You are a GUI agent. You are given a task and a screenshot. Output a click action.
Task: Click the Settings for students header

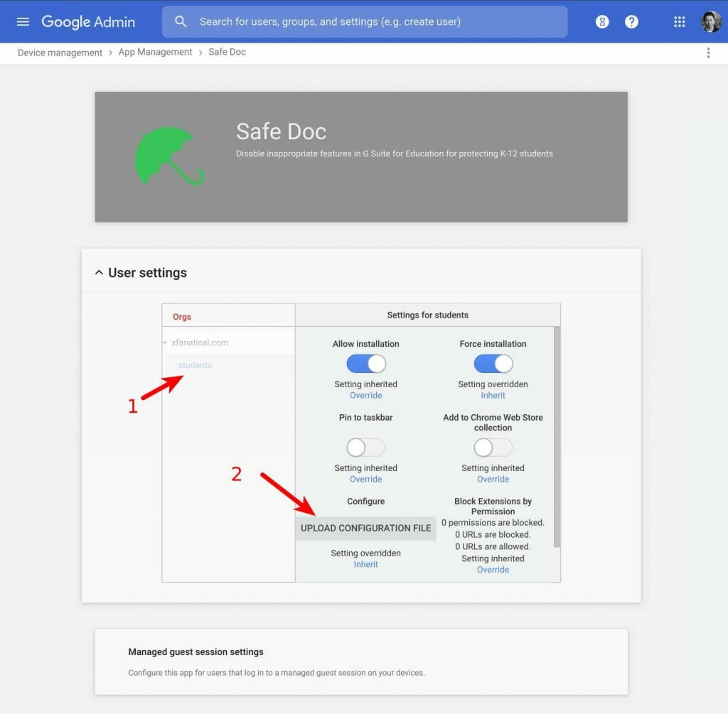pyautogui.click(x=427, y=315)
